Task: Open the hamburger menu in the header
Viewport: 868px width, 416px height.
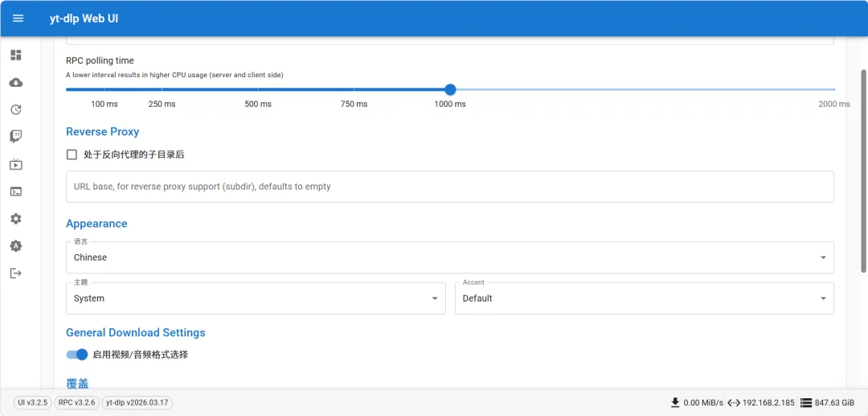Action: [x=18, y=19]
